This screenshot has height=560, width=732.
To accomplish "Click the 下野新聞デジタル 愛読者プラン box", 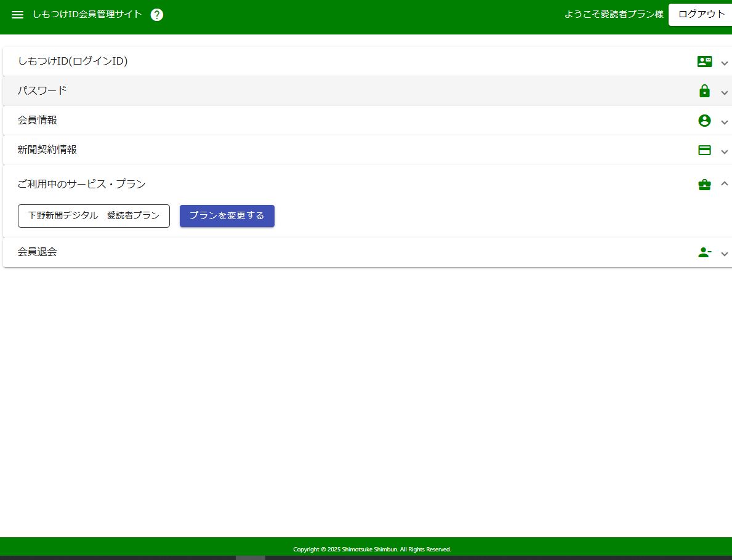I will (94, 216).
